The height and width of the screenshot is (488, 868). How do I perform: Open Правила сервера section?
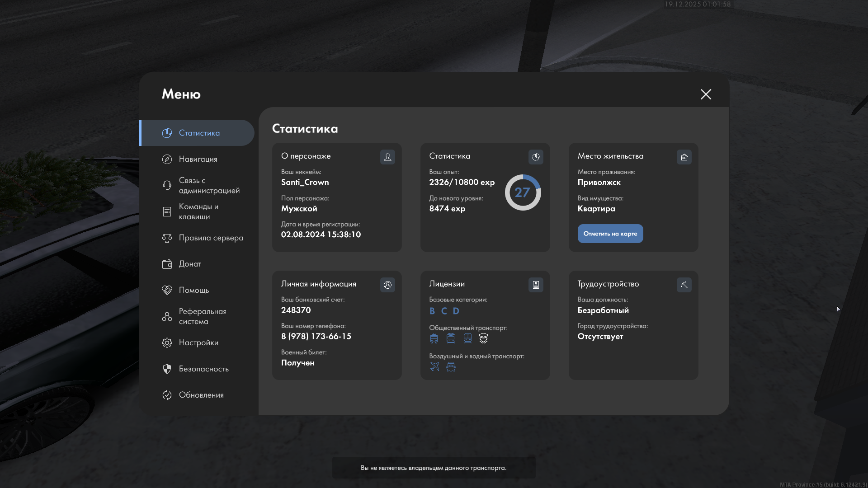coord(210,238)
